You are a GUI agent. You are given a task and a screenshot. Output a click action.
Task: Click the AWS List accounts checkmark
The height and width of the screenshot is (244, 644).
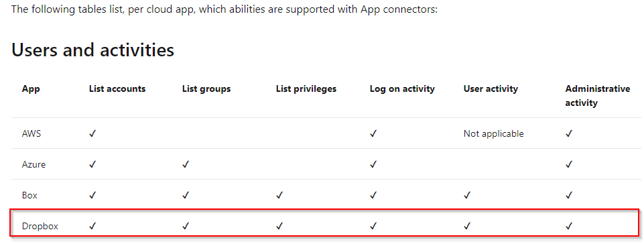pos(92,133)
